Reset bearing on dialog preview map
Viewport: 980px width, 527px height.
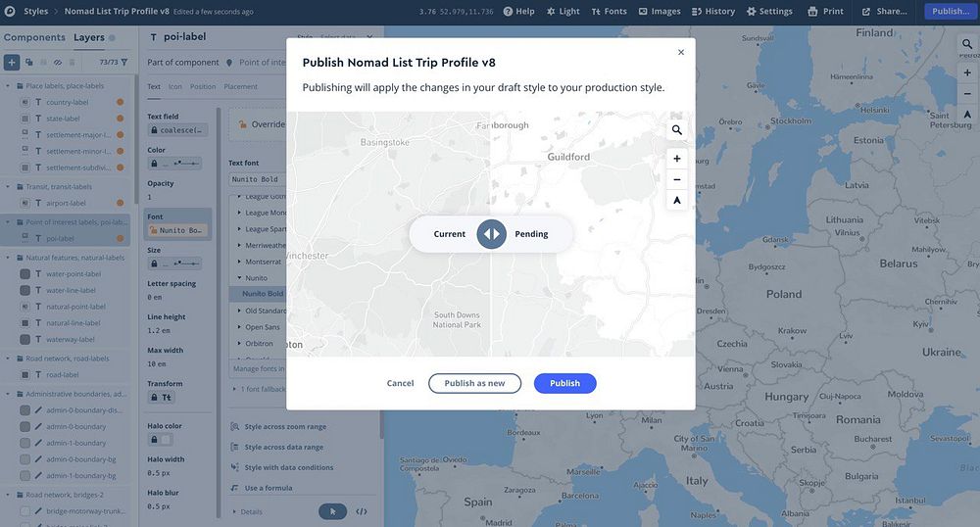(x=677, y=201)
